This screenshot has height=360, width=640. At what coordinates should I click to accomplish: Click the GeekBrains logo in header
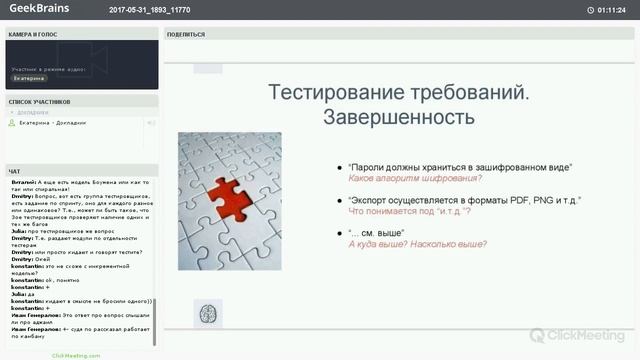point(39,9)
